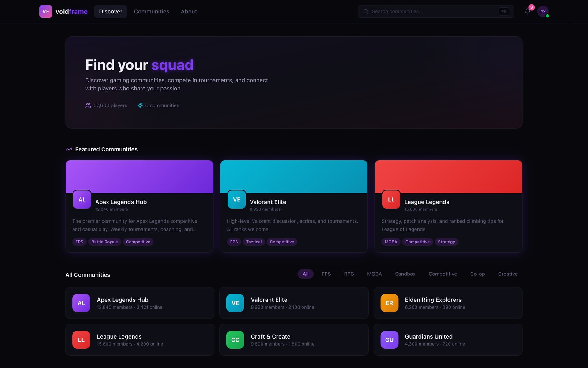588x368 pixels.
Task: Click the VE icon in All Communities list
Action: point(235,303)
